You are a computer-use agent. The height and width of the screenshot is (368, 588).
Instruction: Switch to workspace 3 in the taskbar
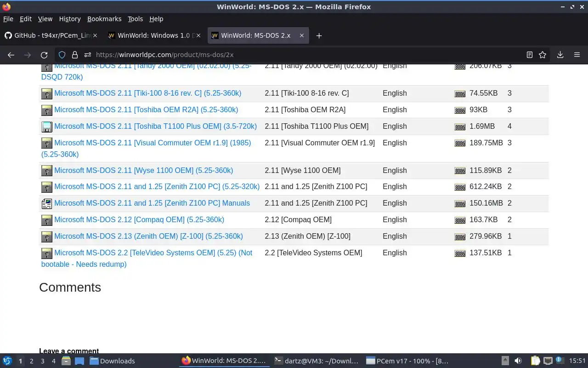42,361
